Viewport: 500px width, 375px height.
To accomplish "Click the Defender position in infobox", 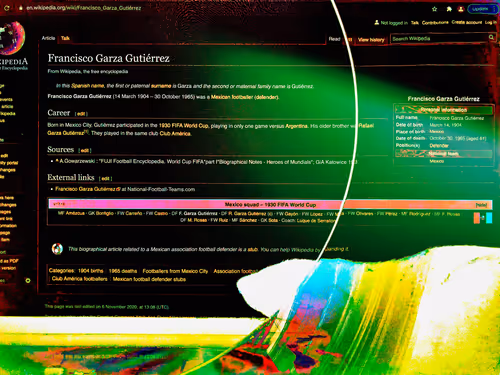I will pyautogui.click(x=439, y=146).
